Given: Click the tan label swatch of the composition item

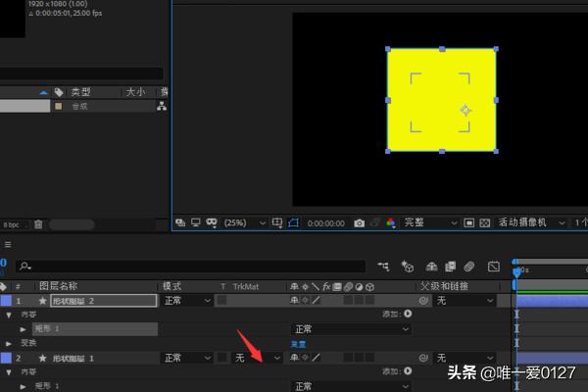Looking at the screenshot, I should point(59,106).
